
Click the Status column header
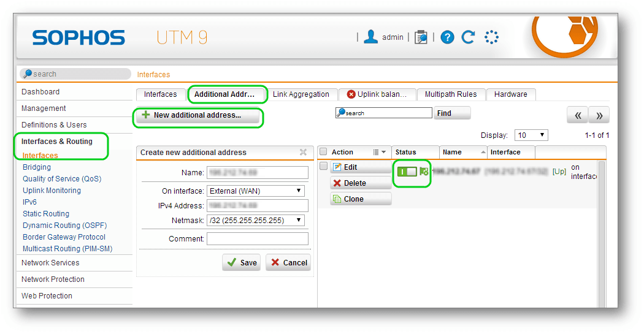coord(415,152)
